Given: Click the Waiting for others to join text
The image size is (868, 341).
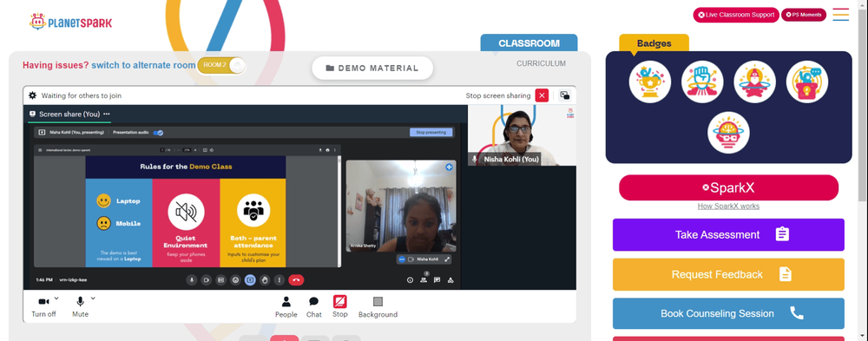Looking at the screenshot, I should click(82, 95).
